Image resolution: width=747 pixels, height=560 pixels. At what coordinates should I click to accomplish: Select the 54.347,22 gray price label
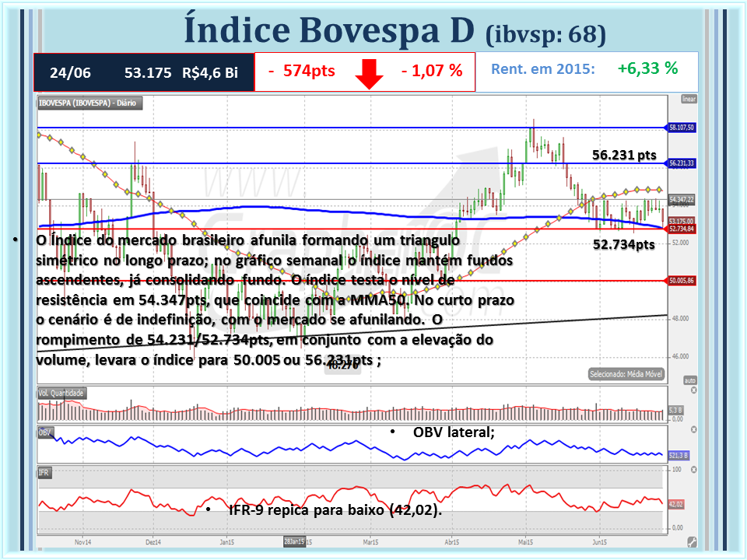[682, 199]
